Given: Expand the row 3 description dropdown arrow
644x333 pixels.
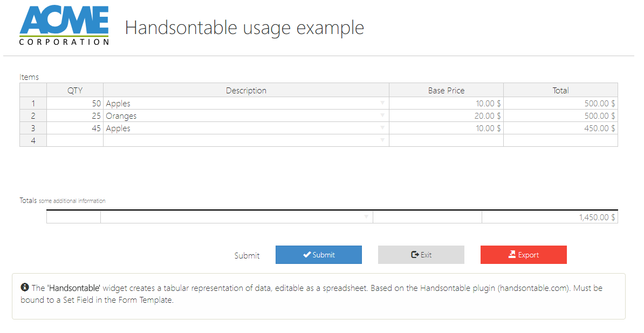Looking at the screenshot, I should (x=382, y=128).
